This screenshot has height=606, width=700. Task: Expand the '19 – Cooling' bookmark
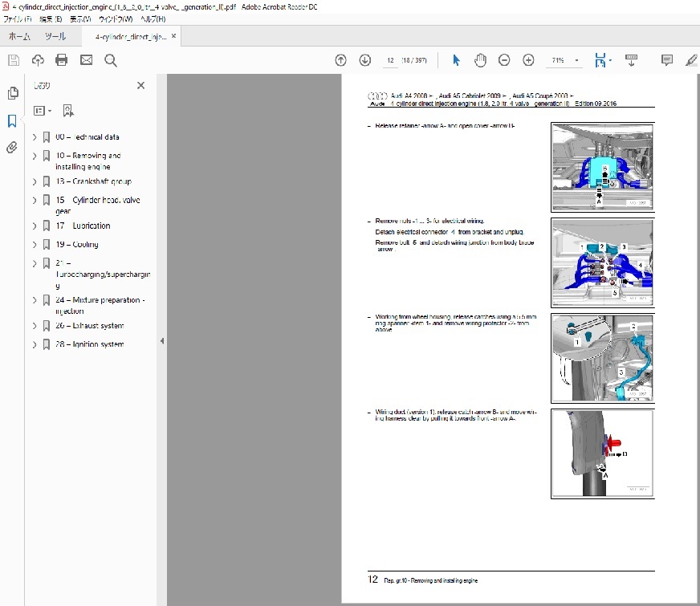[x=35, y=244]
